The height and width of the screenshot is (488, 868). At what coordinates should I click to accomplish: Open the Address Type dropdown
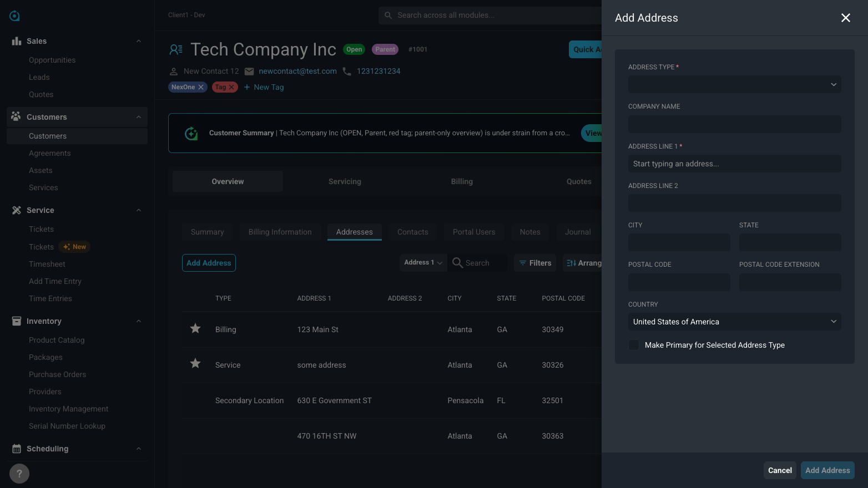coord(734,84)
